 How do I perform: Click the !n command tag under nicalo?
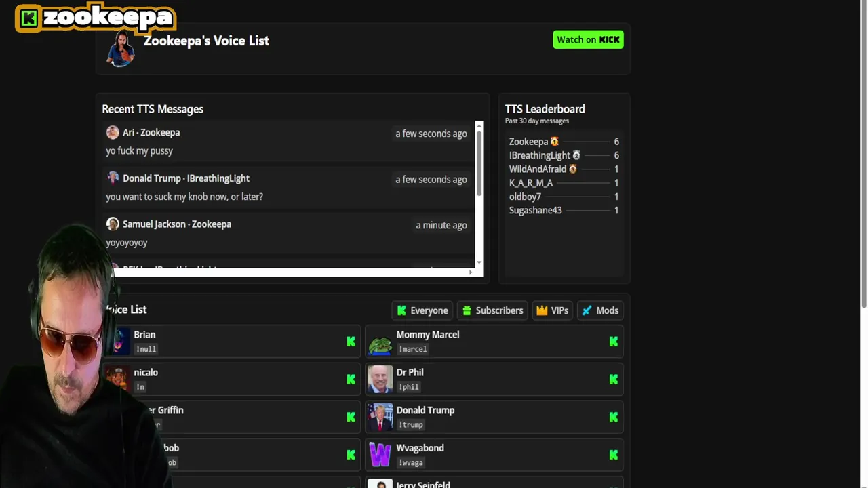[140, 387]
